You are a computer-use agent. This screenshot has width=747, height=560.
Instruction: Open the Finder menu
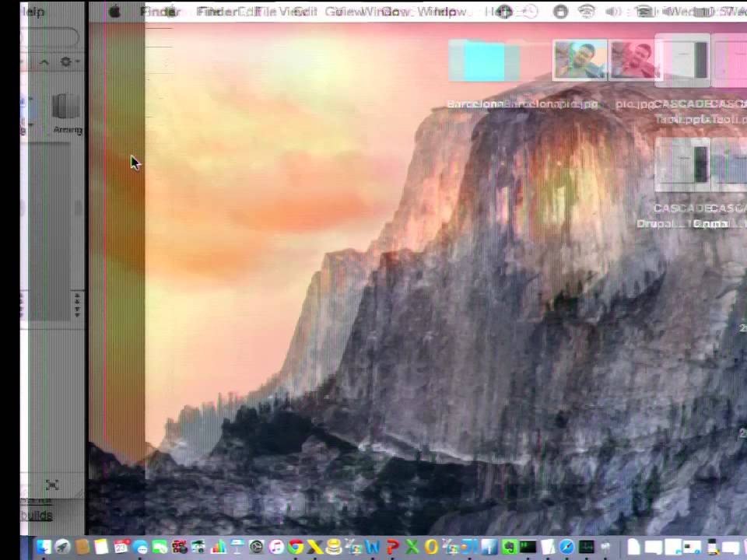point(160,11)
